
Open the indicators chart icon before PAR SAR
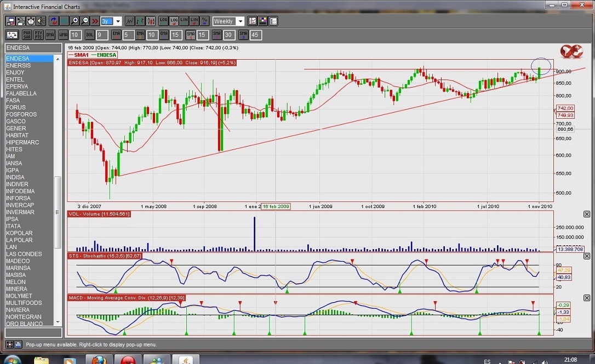(x=12, y=35)
